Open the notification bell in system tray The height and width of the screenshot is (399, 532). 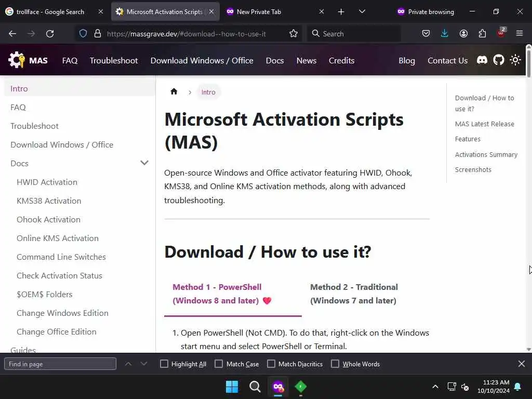(518, 387)
